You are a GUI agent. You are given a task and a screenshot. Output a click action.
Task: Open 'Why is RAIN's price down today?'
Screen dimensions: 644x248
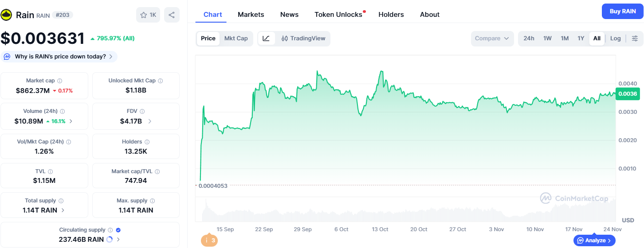tap(60, 57)
